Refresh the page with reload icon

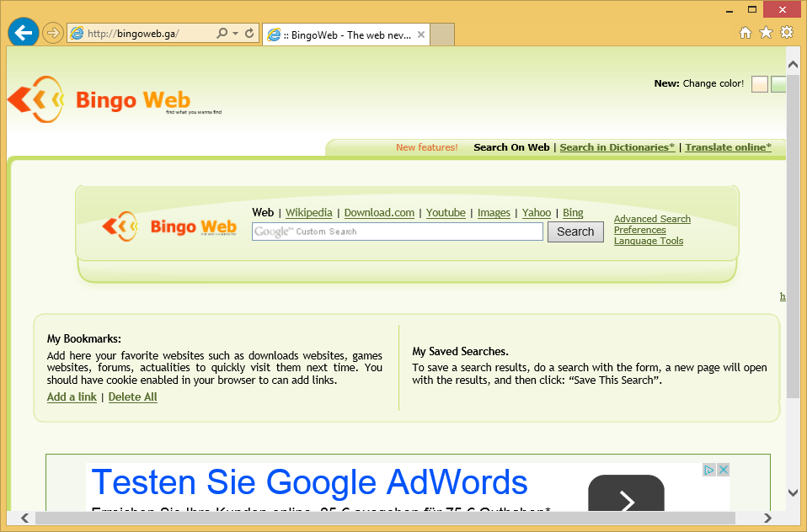point(249,34)
